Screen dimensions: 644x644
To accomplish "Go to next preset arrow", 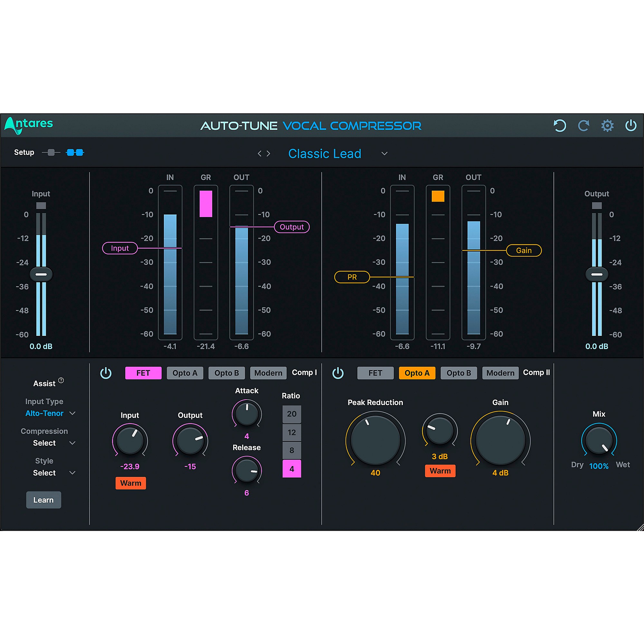I will 268,154.
